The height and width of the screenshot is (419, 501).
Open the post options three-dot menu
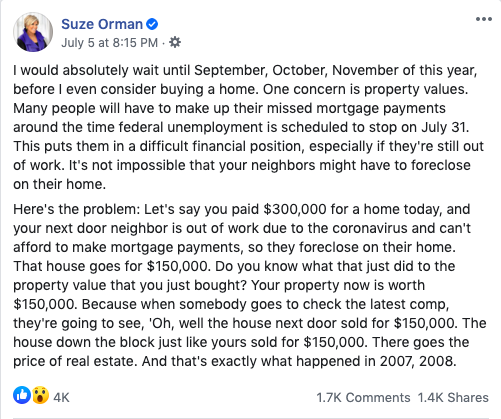tap(484, 19)
